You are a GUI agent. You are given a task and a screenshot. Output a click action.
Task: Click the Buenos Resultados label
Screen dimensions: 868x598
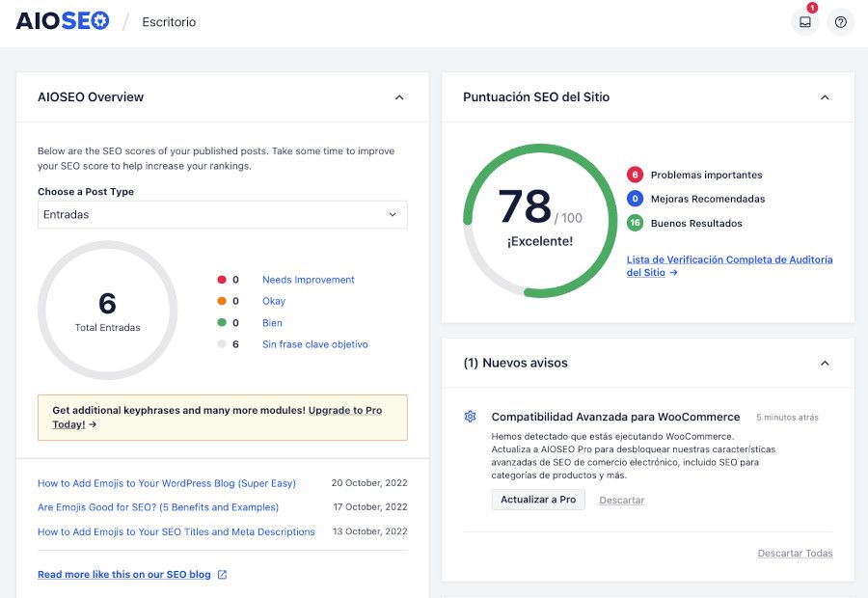tap(696, 223)
